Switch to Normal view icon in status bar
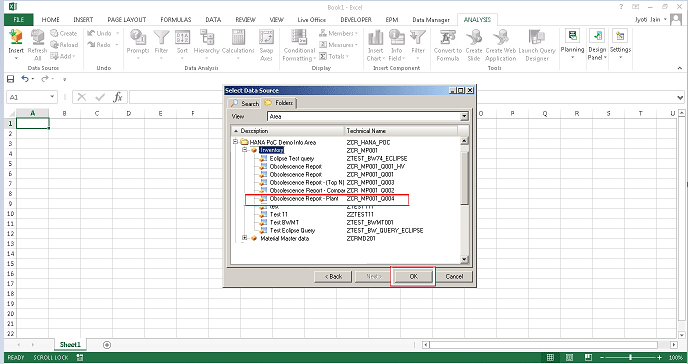 tap(550, 357)
